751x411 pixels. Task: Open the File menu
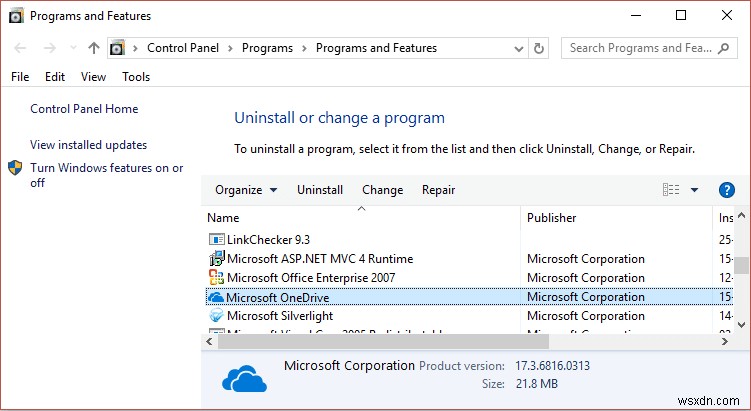coord(20,77)
